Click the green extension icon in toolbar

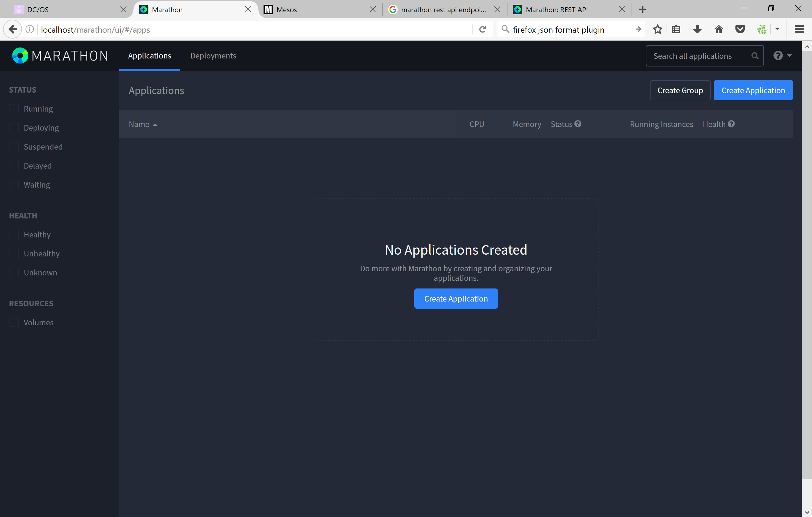tap(762, 29)
